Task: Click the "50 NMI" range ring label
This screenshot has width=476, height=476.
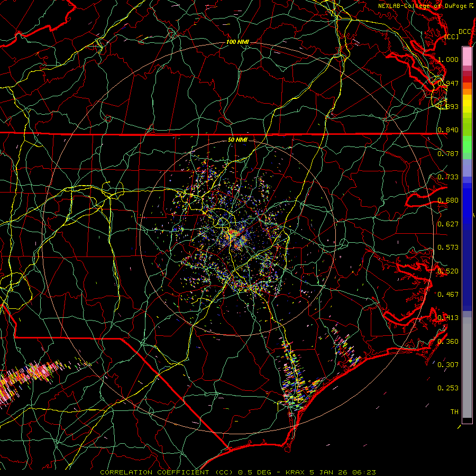Action: (237, 140)
